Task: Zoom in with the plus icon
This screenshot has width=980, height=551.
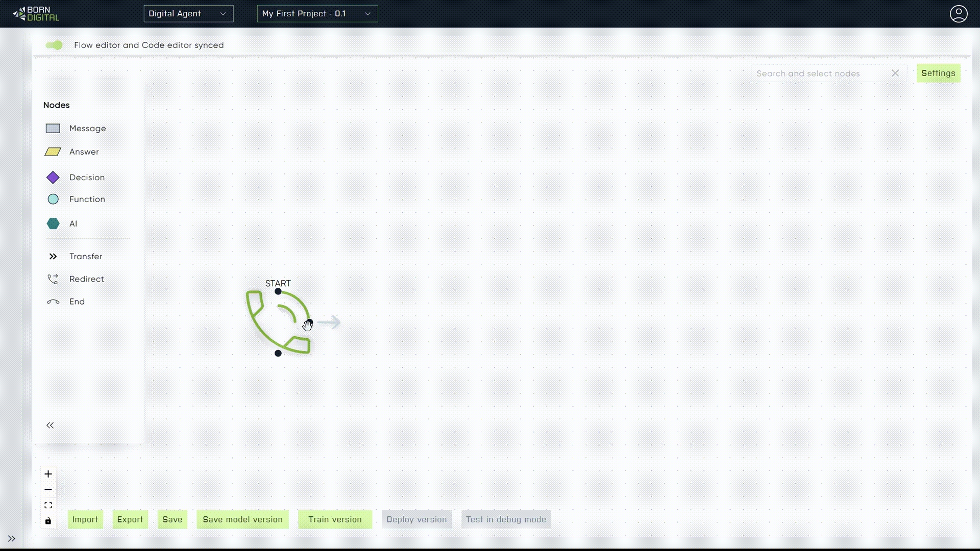Action: (48, 474)
